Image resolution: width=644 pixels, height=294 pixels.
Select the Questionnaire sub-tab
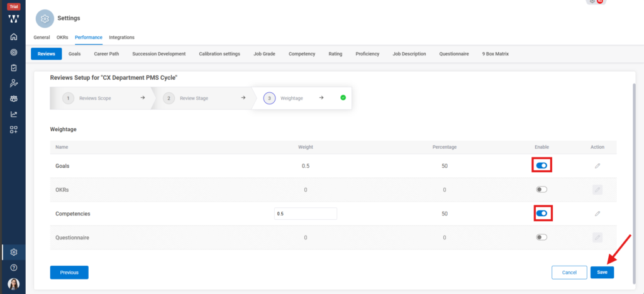454,54
